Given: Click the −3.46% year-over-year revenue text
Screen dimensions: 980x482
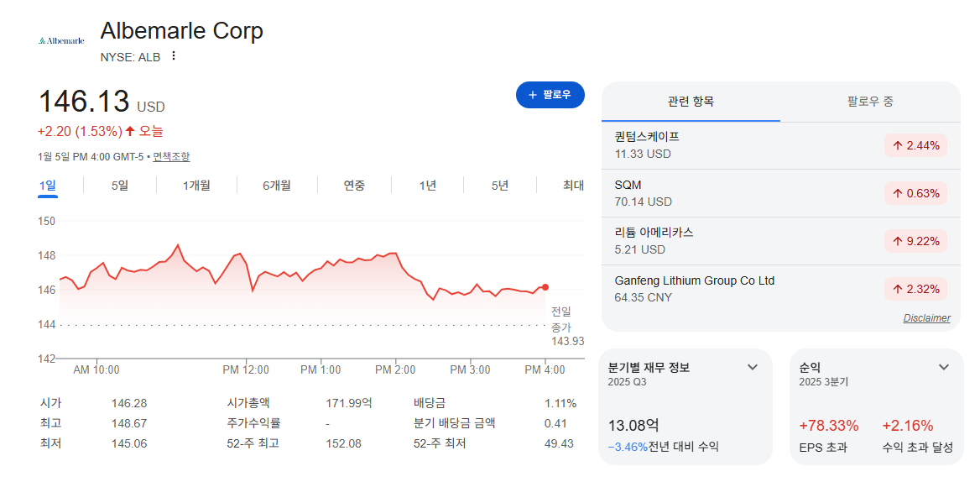Looking at the screenshot, I should (628, 447).
